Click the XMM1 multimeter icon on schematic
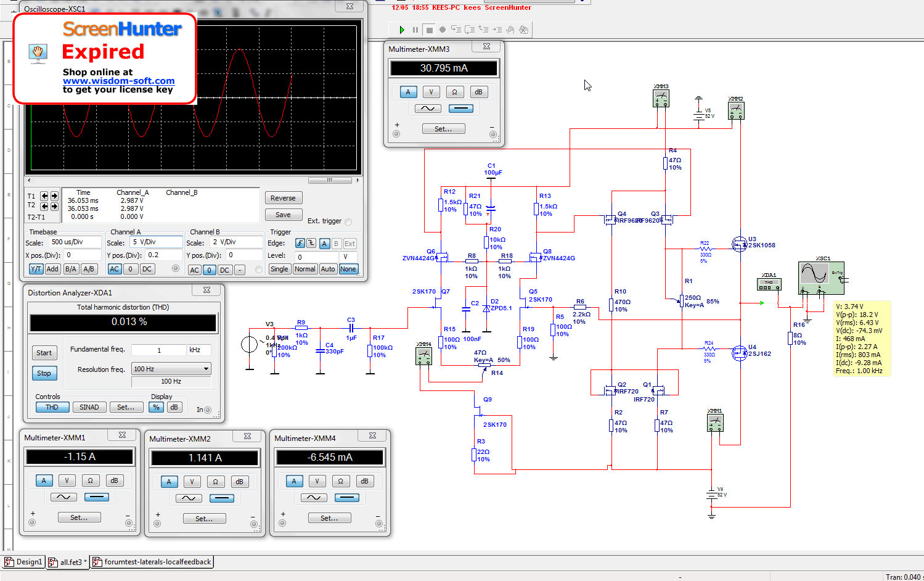This screenshot has width=924, height=581. 714,422
